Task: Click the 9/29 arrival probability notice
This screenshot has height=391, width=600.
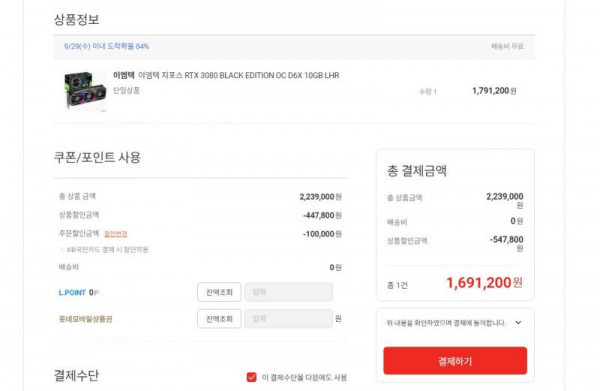Action: [x=106, y=46]
